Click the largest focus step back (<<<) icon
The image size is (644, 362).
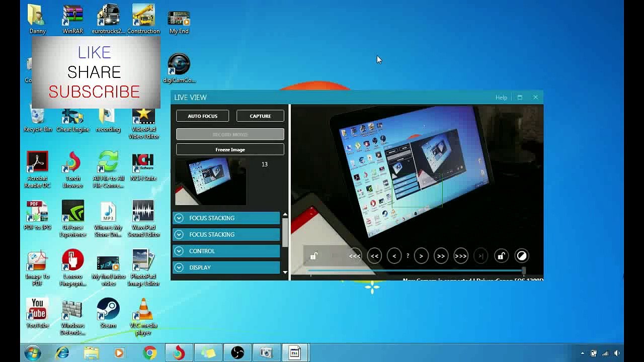355,256
